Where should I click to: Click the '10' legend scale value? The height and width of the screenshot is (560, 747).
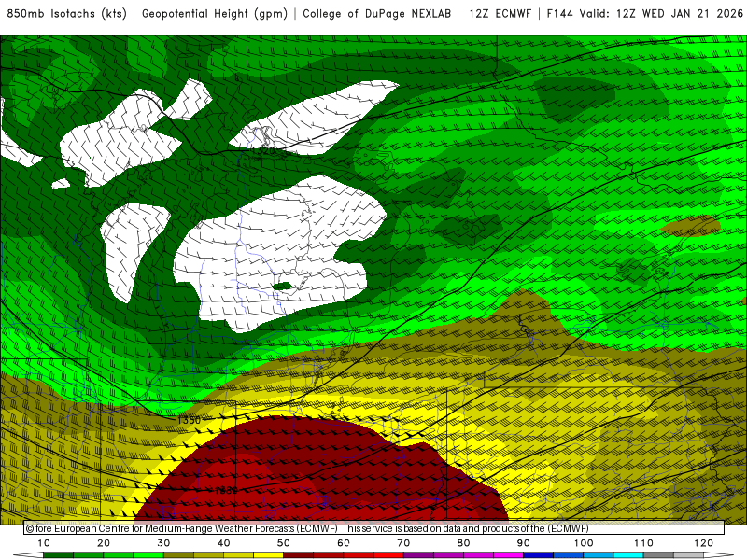(x=43, y=543)
